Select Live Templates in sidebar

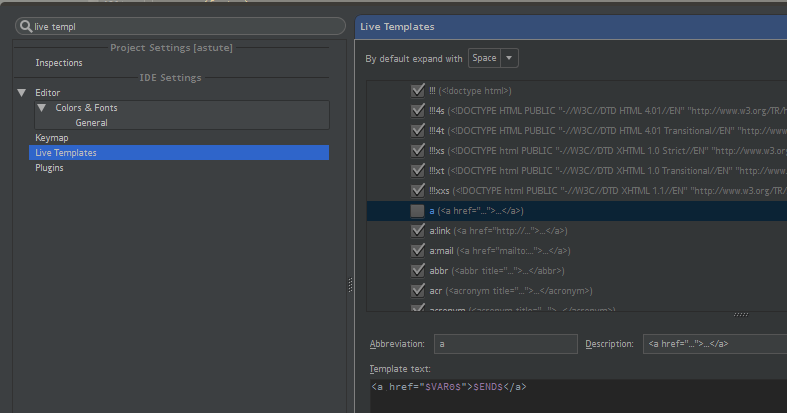click(x=66, y=153)
